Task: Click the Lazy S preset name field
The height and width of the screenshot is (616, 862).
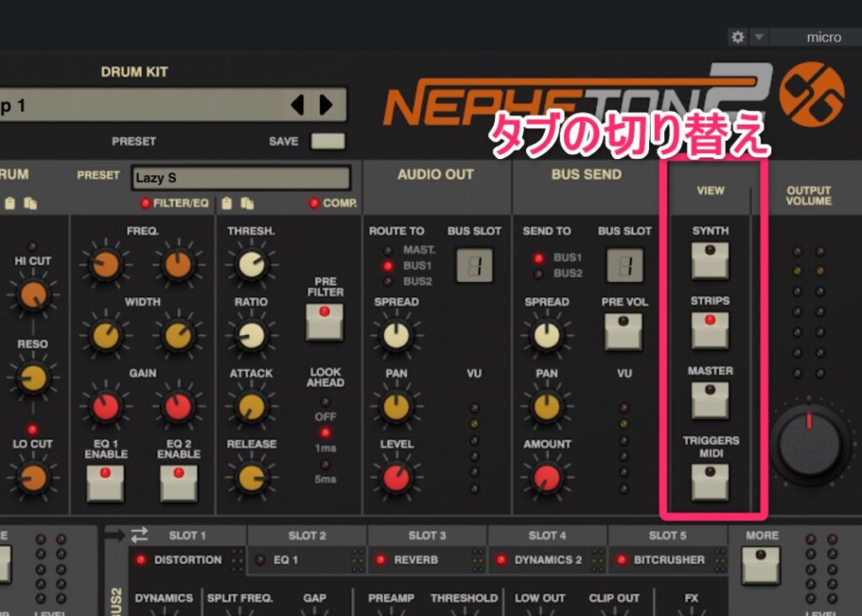Action: point(240,178)
